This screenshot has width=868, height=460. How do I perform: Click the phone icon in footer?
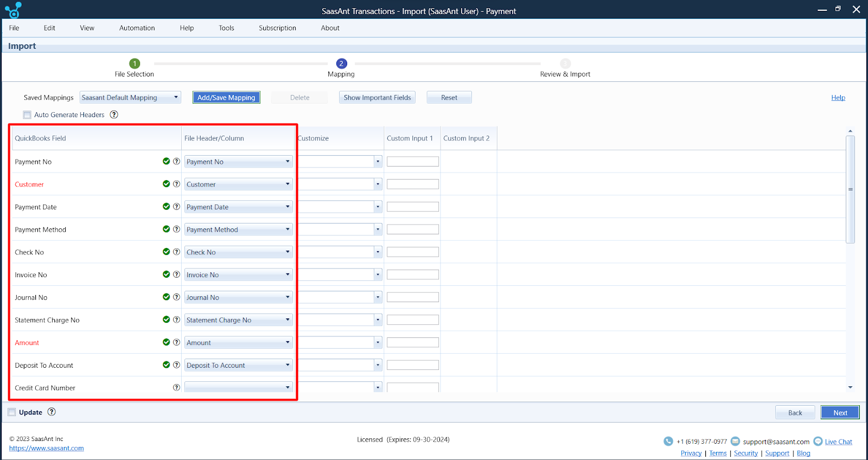(668, 442)
